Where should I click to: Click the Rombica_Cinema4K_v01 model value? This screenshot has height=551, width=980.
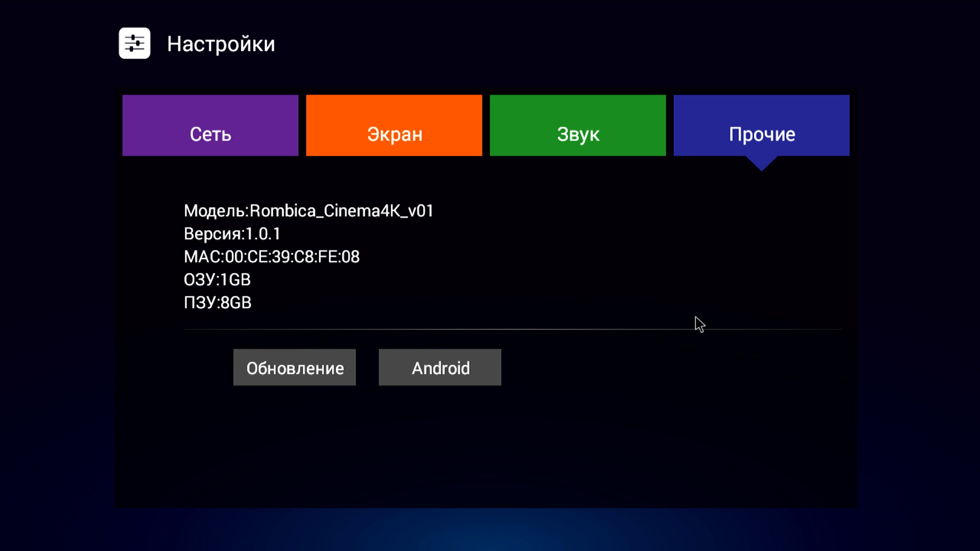[341, 211]
